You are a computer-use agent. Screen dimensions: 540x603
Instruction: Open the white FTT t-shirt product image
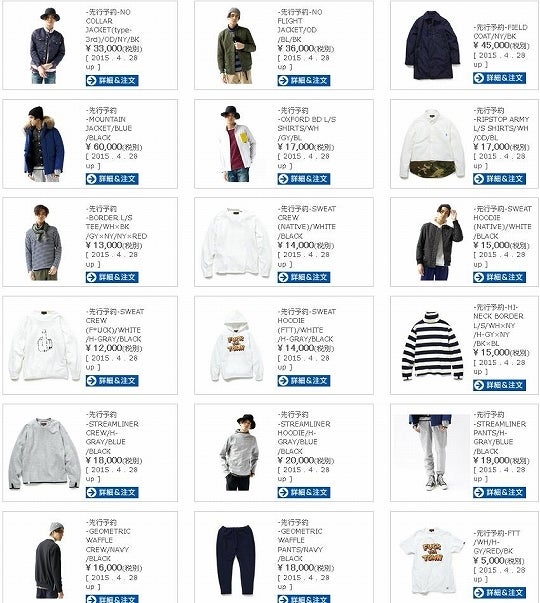click(432, 563)
